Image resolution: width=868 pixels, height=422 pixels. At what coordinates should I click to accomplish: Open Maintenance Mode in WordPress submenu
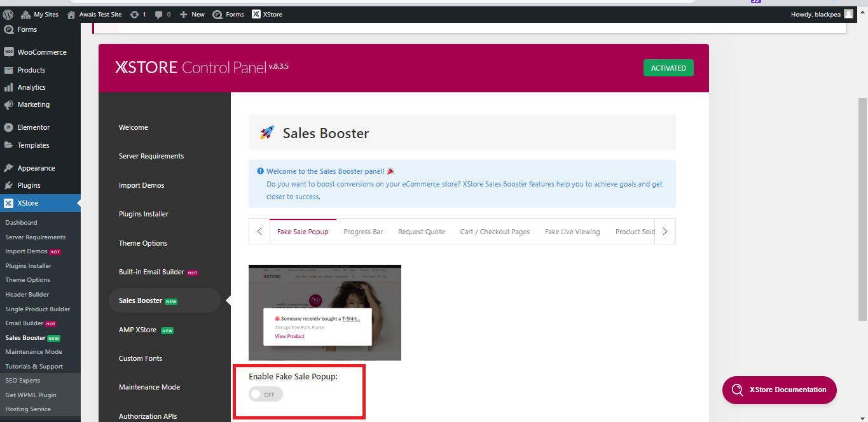34,352
